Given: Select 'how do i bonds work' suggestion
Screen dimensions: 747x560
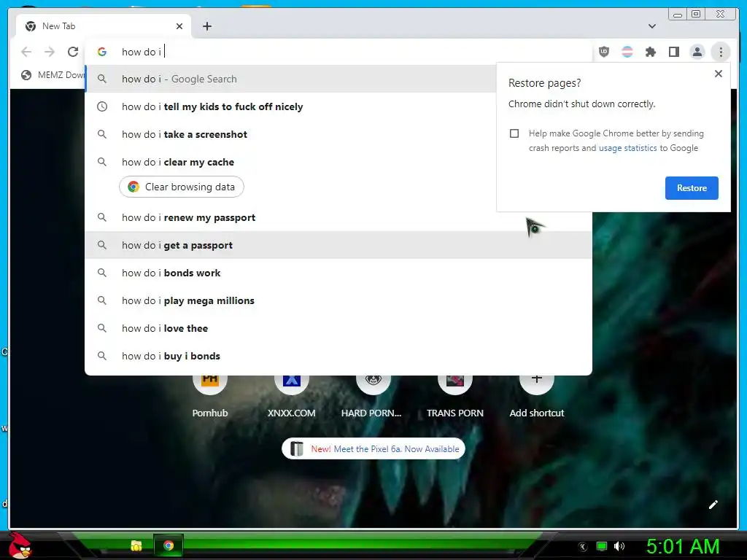Looking at the screenshot, I should (x=338, y=273).
